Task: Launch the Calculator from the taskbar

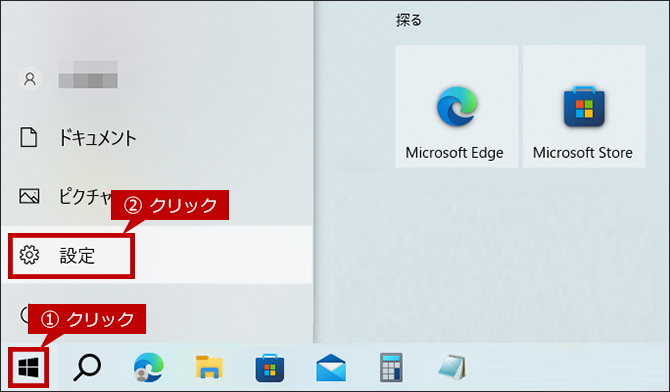Action: [x=391, y=367]
